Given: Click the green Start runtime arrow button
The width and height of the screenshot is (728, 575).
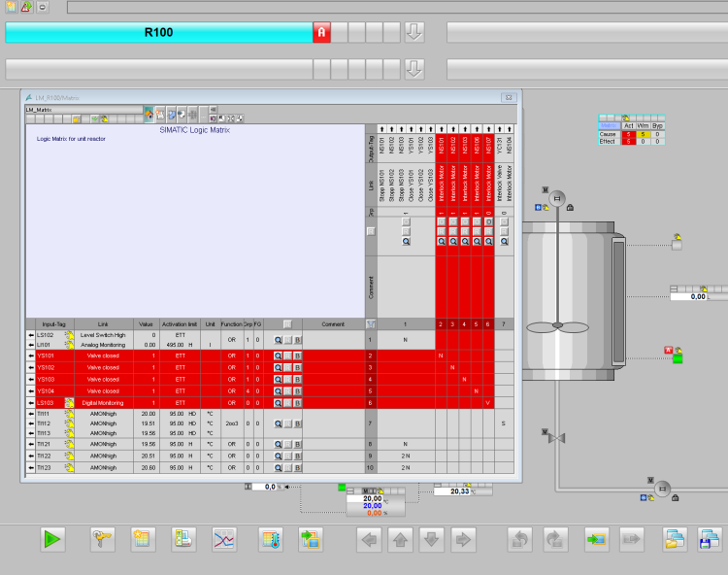Looking at the screenshot, I should 52,539.
